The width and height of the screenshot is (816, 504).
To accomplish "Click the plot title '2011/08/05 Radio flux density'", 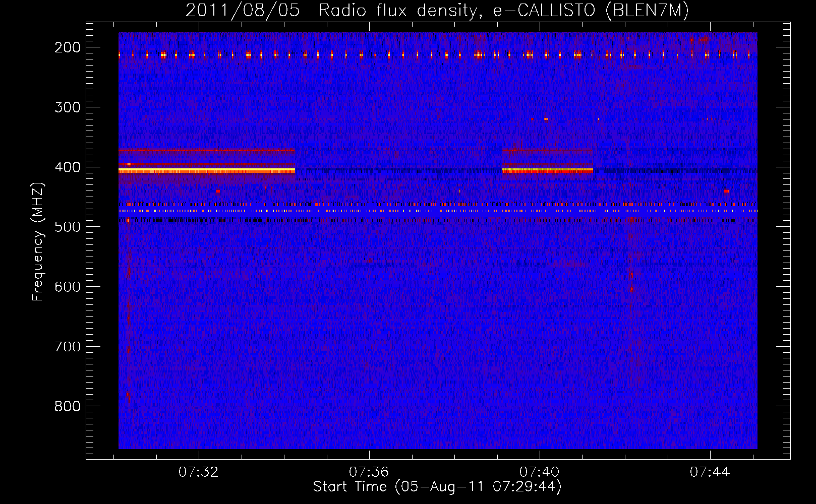I will tap(437, 11).
